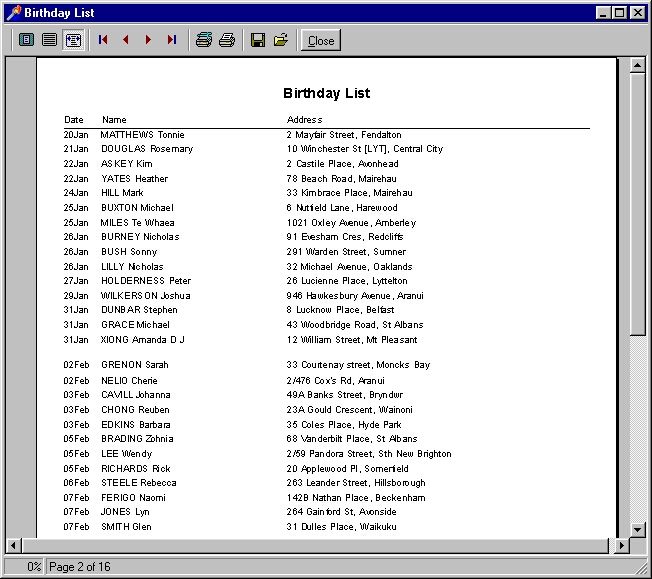Load a report with open folder icon
Screen dimensions: 652x579
281,40
